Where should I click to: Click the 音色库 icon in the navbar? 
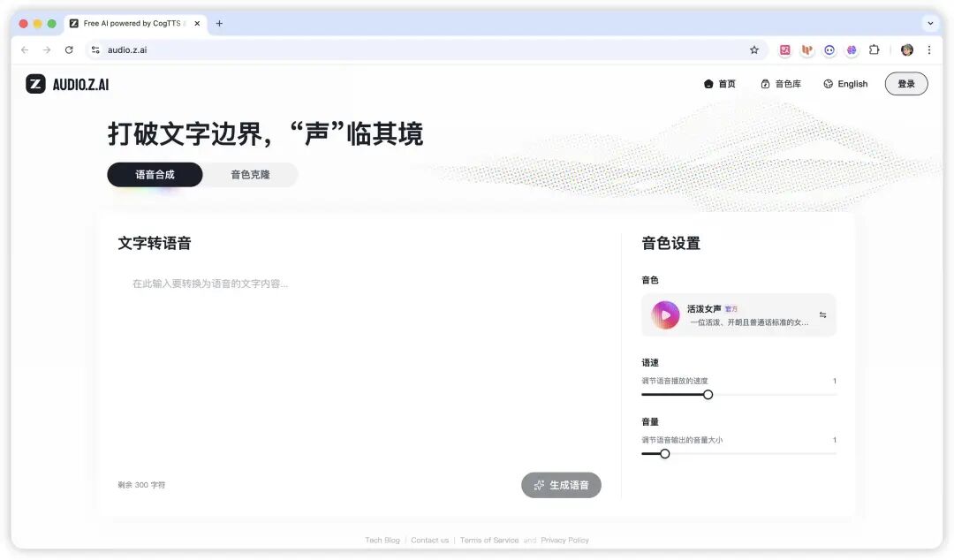click(764, 84)
